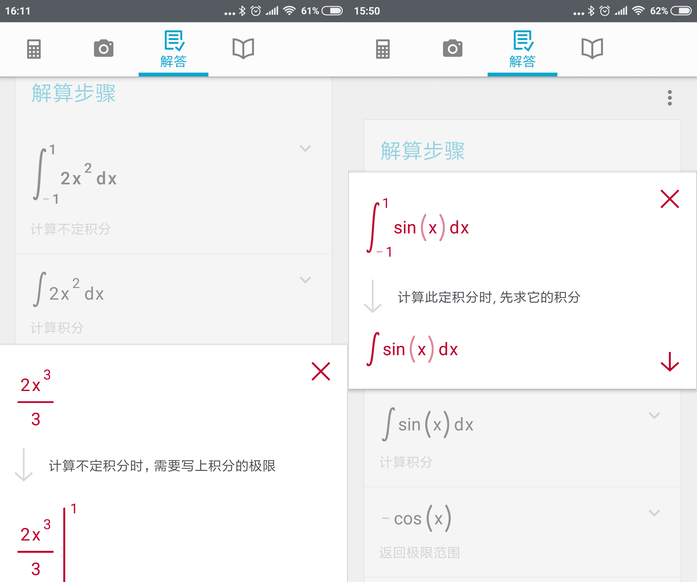
Task: Click the 返回极限范围 step label
Action: (x=419, y=553)
